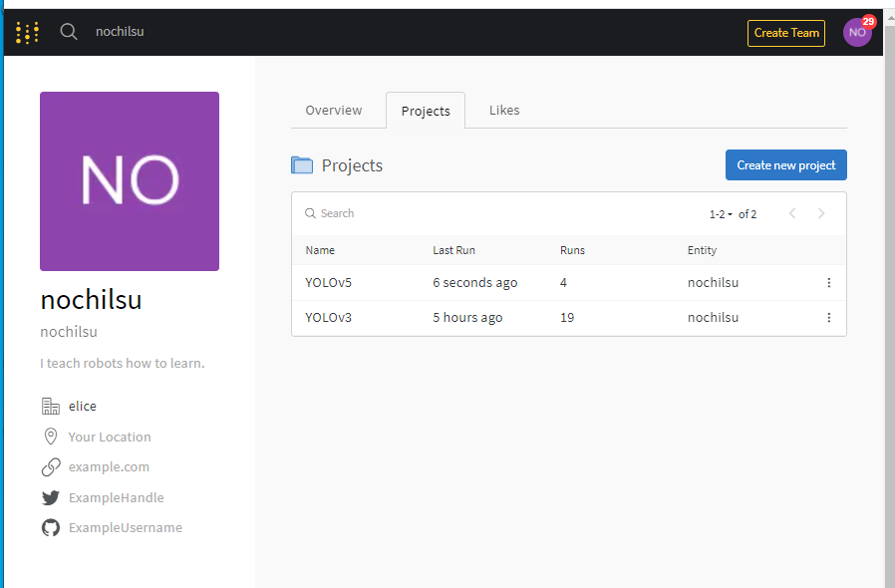Sort by the Name column header
The image size is (895, 588).
tap(320, 250)
